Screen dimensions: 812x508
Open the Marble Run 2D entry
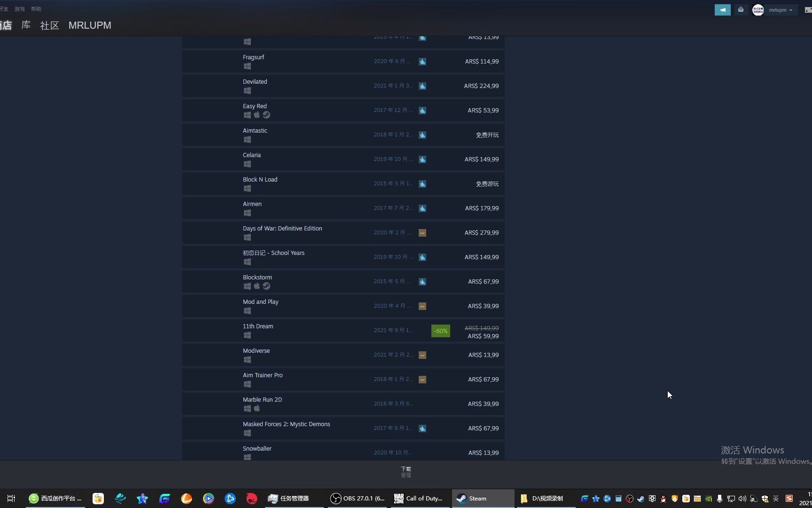point(344,404)
